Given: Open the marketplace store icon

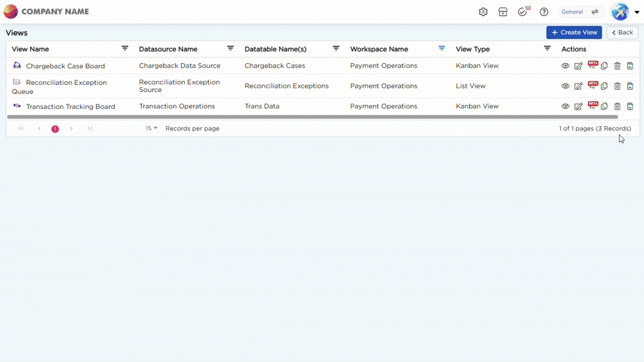Looking at the screenshot, I should coord(503,12).
